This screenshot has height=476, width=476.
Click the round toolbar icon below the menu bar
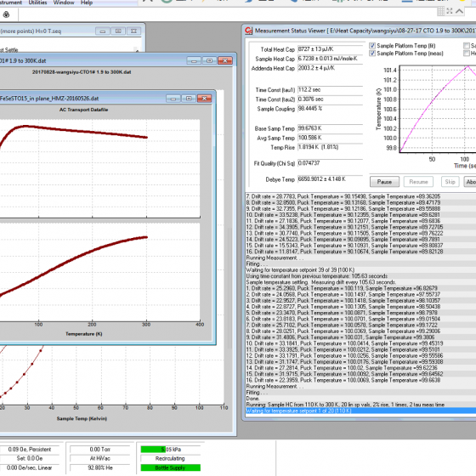coord(6,14)
